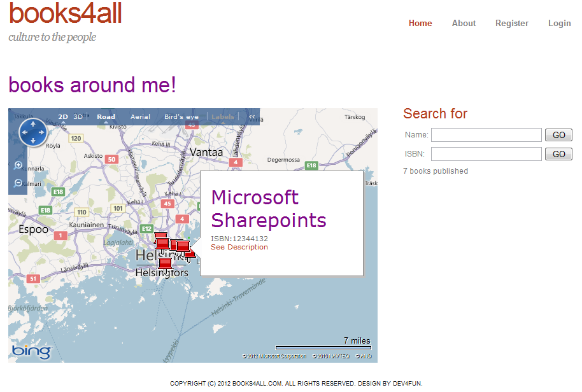Focus the ISBN search input field
The width and height of the screenshot is (582, 392).
(x=486, y=154)
